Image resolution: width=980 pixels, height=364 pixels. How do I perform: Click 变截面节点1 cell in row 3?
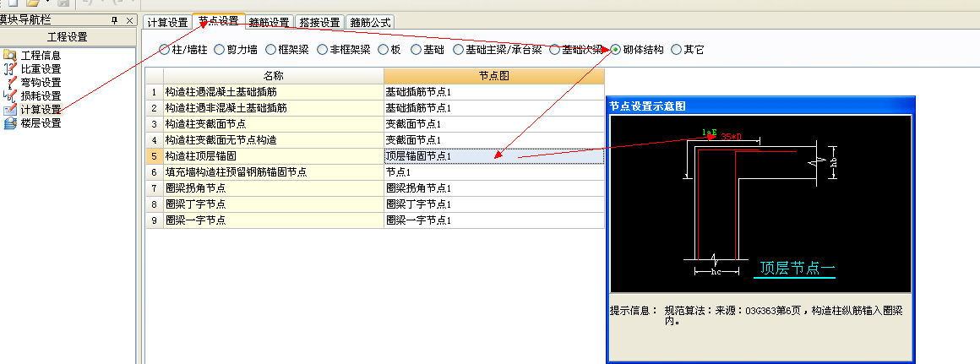coord(494,123)
